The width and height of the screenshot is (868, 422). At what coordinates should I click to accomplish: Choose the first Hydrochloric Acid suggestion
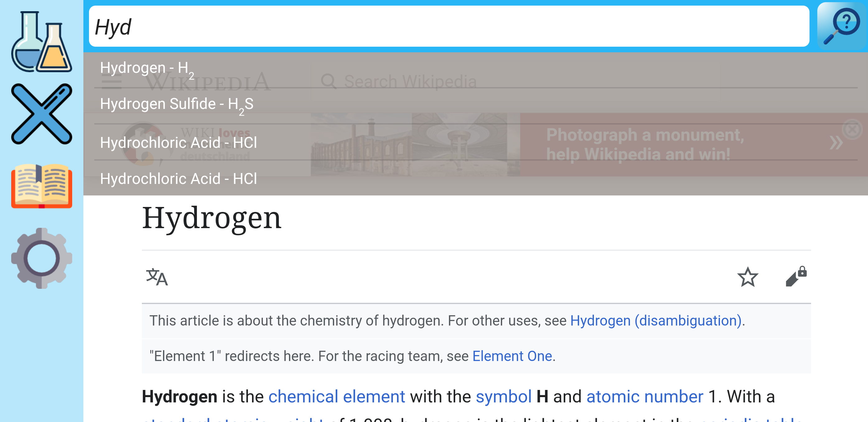(178, 143)
